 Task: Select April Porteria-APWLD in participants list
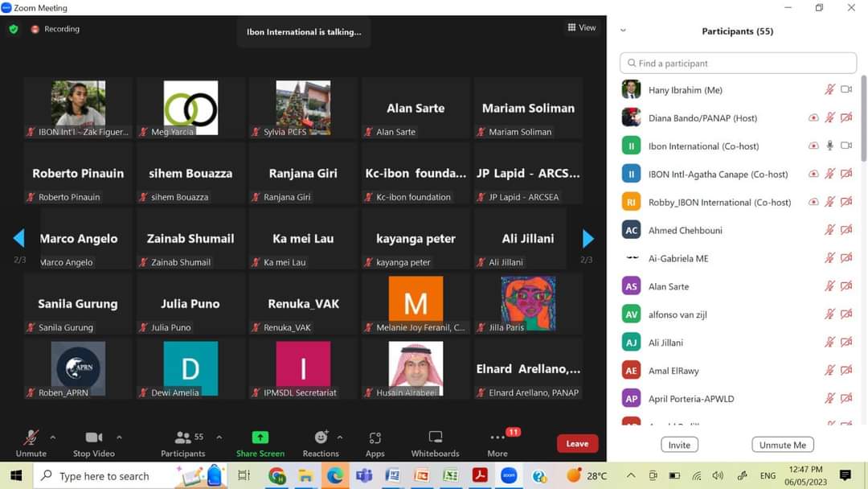coord(738,399)
